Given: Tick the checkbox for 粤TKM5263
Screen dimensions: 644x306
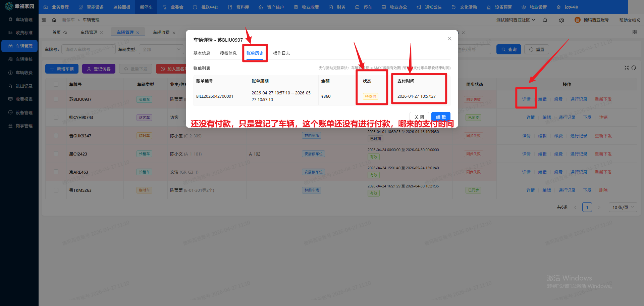Looking at the screenshot, I should [56, 190].
